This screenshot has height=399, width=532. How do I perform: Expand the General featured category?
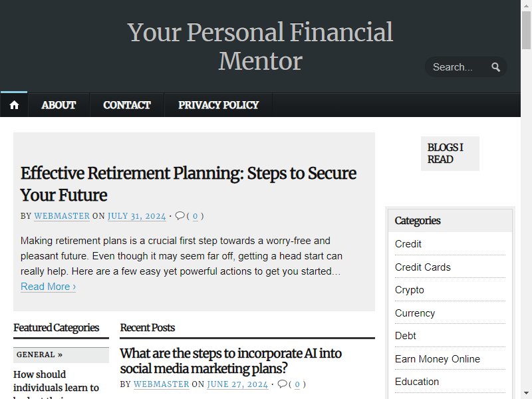click(39, 354)
